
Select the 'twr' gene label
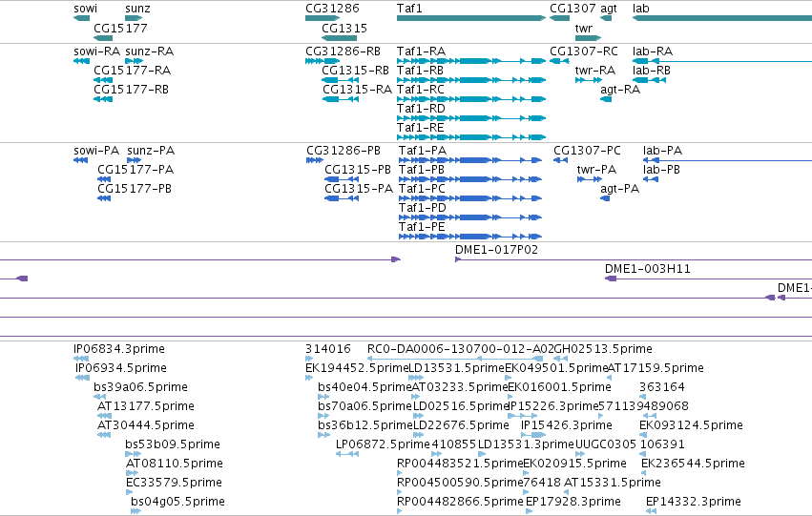584,29
